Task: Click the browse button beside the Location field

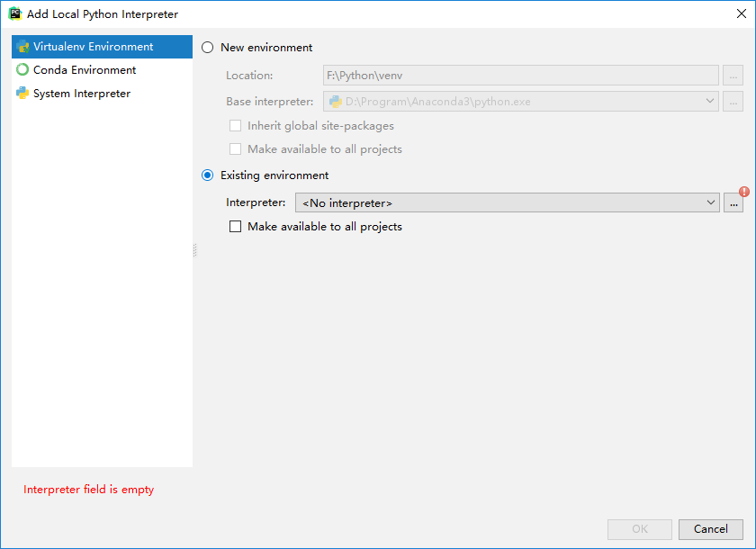Action: pyautogui.click(x=733, y=76)
